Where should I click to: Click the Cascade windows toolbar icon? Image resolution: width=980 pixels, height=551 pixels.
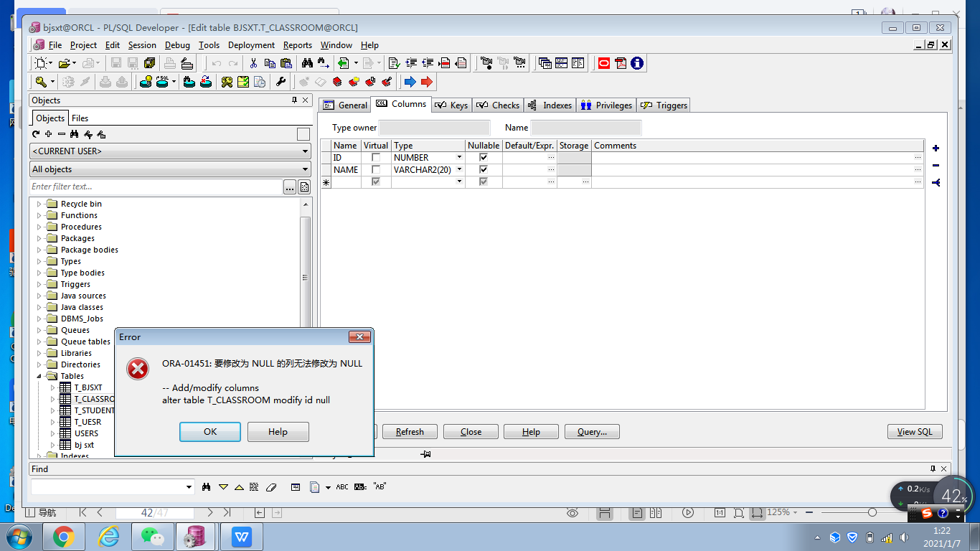545,63
